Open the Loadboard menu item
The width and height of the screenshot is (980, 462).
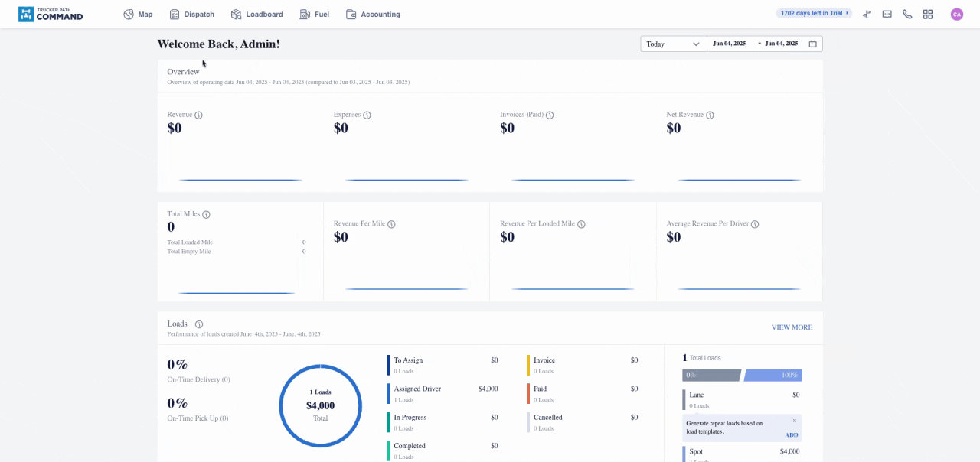point(257,15)
